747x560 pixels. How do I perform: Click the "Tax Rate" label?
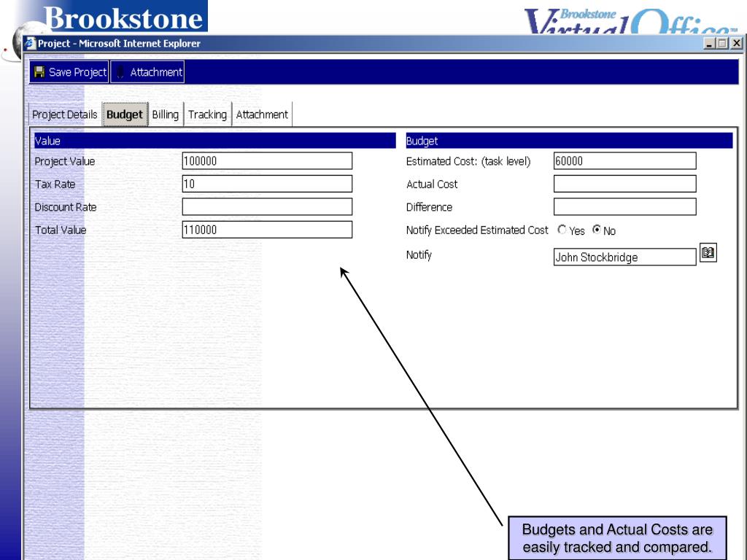coord(55,184)
